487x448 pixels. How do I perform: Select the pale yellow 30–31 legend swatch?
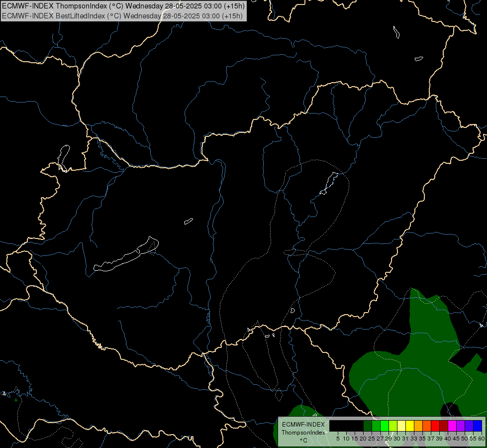click(401, 426)
